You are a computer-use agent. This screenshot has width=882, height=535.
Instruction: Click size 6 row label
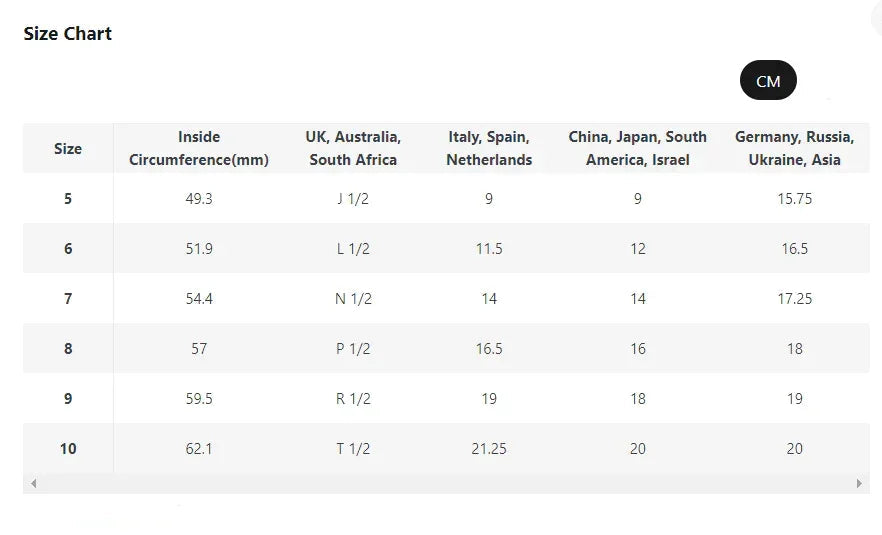pos(68,249)
